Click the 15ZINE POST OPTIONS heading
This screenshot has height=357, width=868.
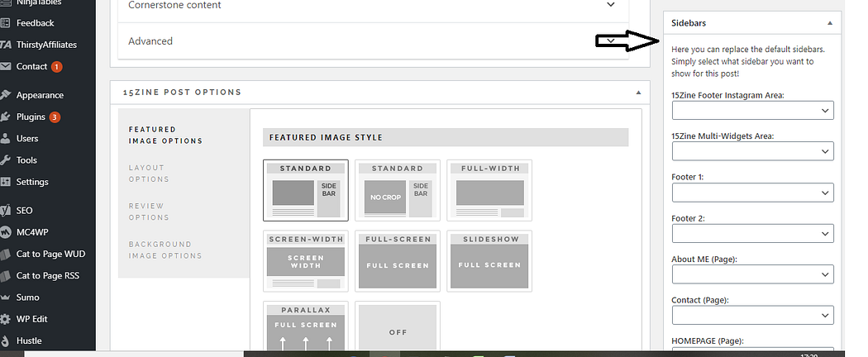pos(182,93)
